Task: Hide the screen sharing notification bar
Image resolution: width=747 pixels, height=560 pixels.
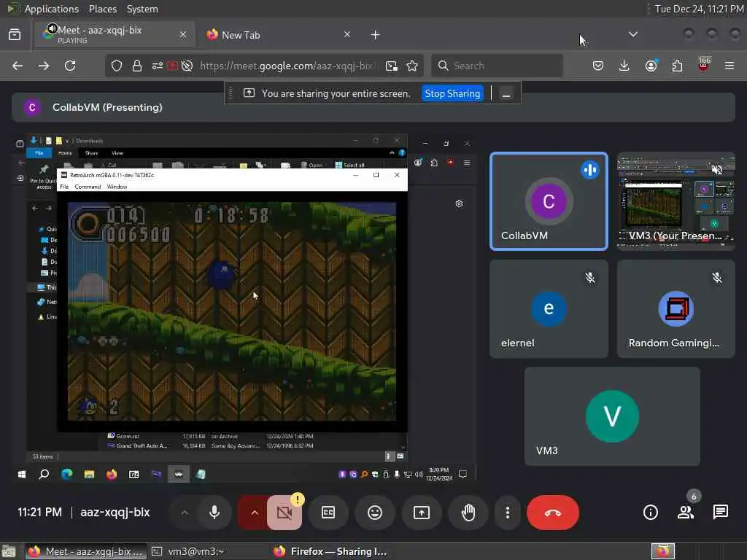Action: [506, 93]
